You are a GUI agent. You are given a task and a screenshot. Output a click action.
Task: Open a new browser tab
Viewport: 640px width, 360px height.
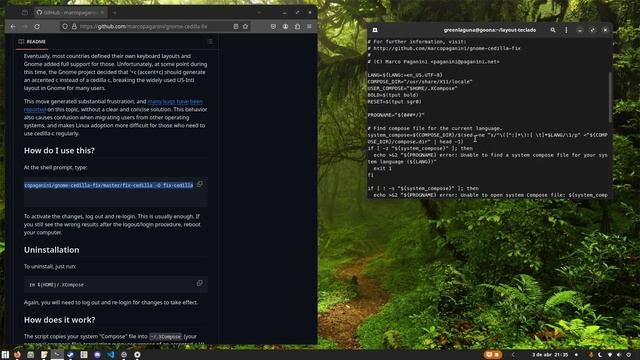click(115, 13)
